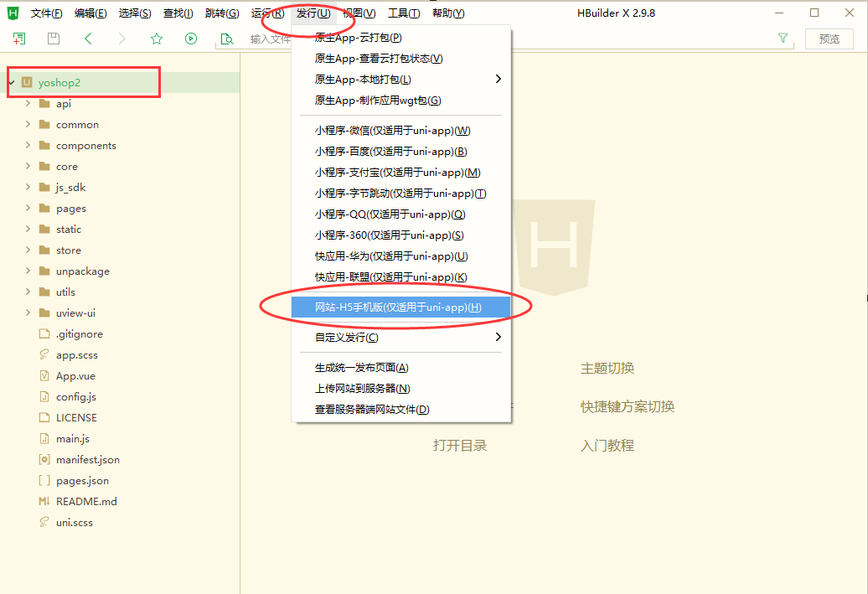The width and height of the screenshot is (868, 594).
Task: Expand the common folder chevron
Action: [x=28, y=124]
